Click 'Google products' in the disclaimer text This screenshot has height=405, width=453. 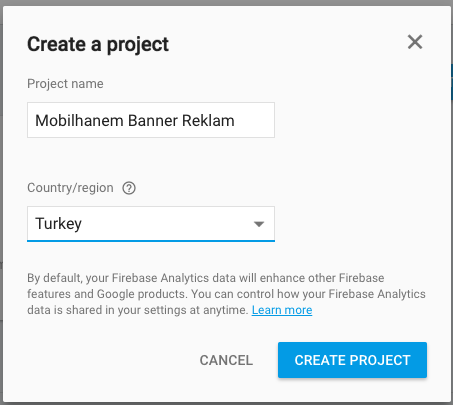coord(141,294)
